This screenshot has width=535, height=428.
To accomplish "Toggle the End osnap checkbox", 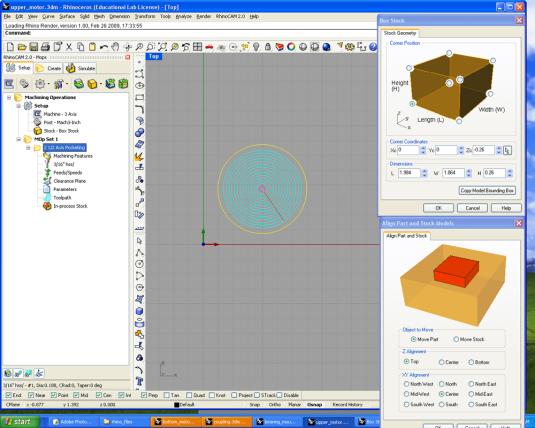I will (9, 395).
